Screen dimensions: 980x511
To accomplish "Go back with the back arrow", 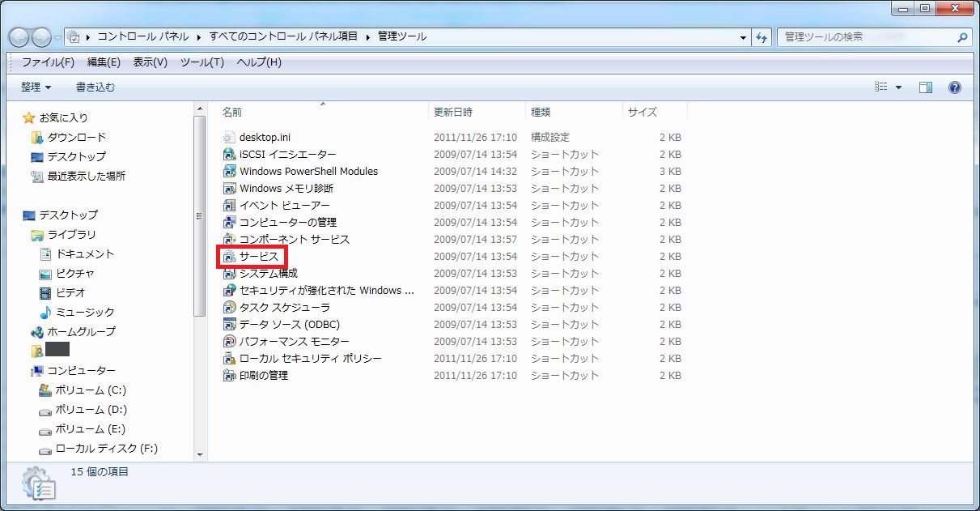I will pos(19,37).
